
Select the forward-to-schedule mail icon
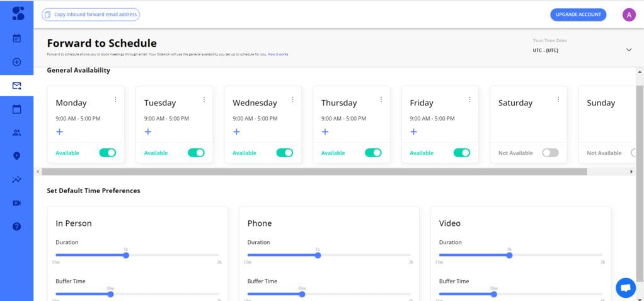tap(17, 86)
